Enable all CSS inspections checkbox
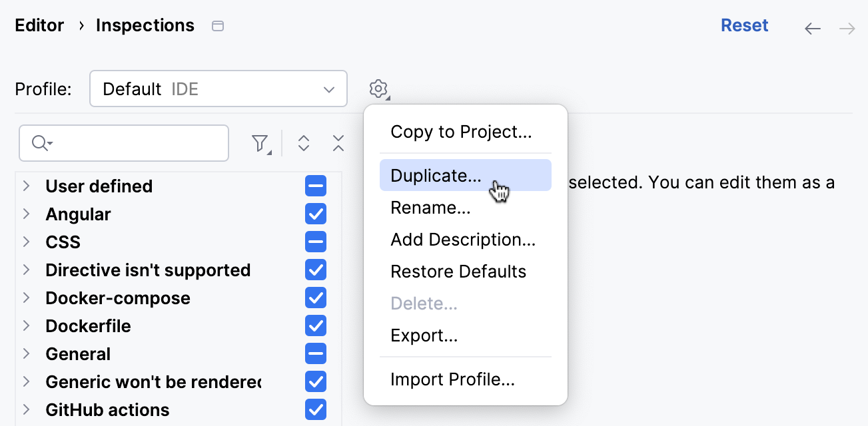 coord(315,242)
